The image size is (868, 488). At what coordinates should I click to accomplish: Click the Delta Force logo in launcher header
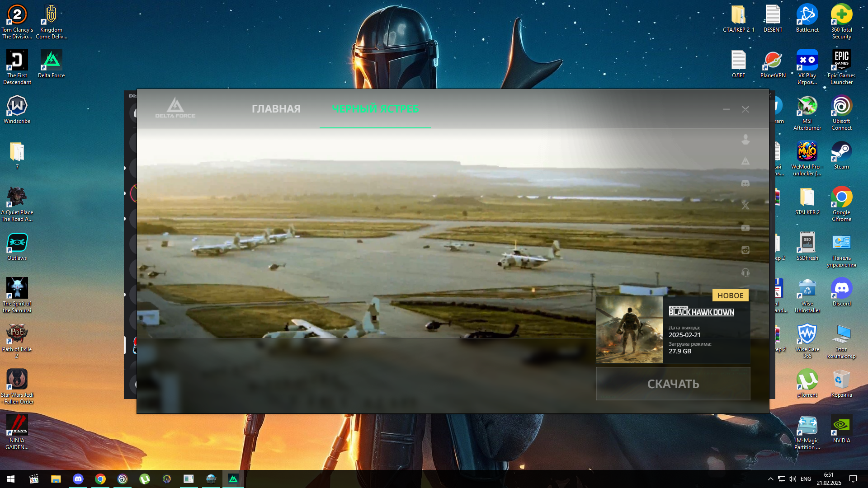175,108
